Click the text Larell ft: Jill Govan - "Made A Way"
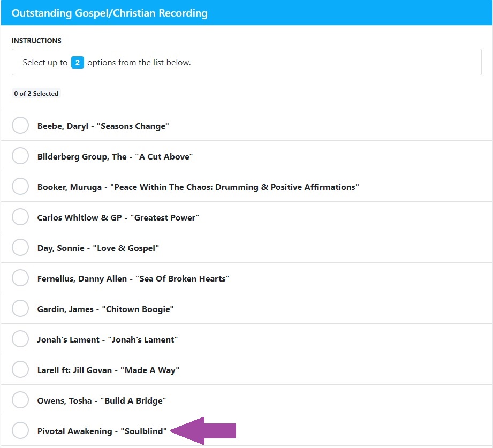 108,370
